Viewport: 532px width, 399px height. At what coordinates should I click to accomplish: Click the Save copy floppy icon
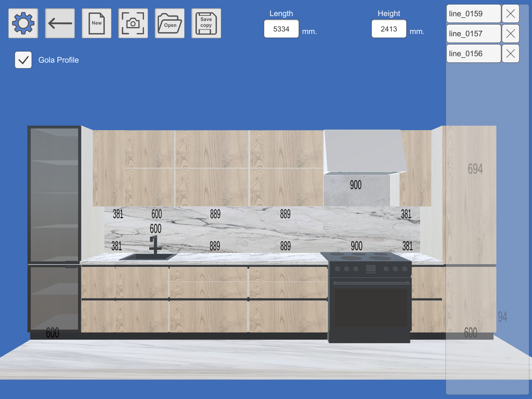[x=206, y=23]
